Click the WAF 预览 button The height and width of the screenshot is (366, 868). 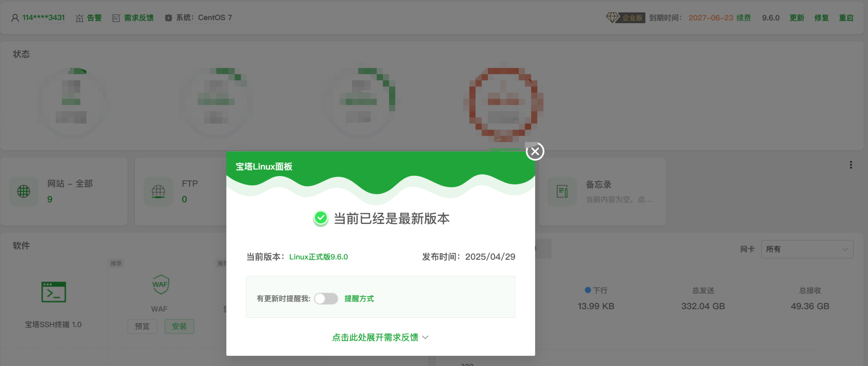pos(142,326)
